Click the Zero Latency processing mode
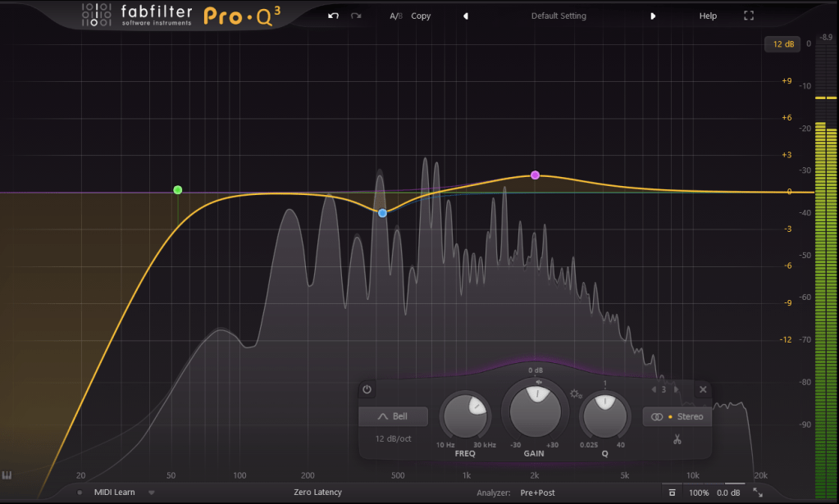The height and width of the screenshot is (504, 839). tap(317, 493)
